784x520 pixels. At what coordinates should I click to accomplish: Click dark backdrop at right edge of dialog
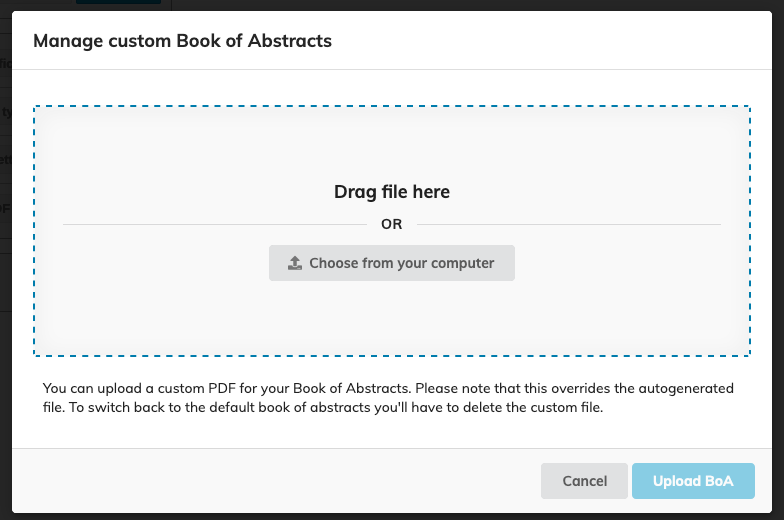pyautogui.click(x=778, y=260)
